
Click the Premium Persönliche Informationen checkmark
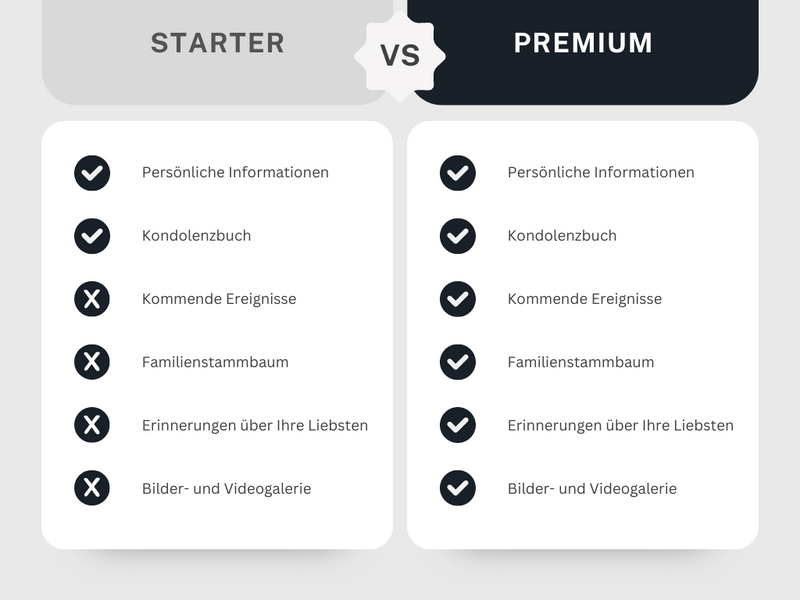tap(458, 173)
